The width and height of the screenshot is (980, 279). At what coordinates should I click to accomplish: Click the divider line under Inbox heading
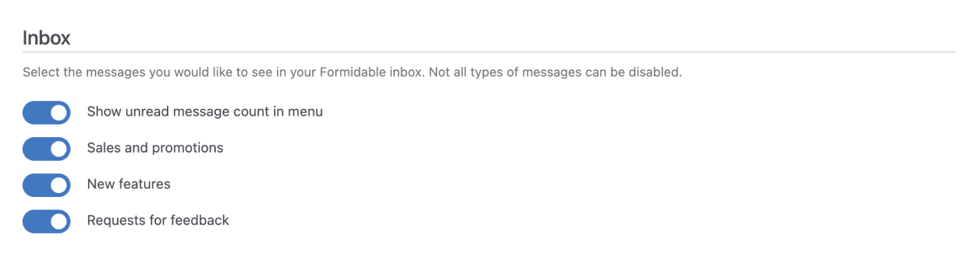[489, 52]
